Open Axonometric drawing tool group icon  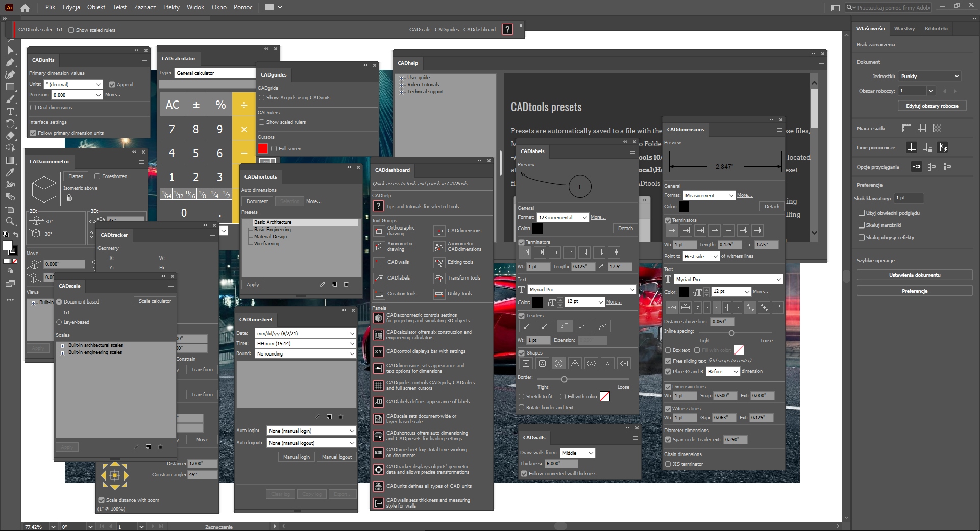(x=379, y=247)
